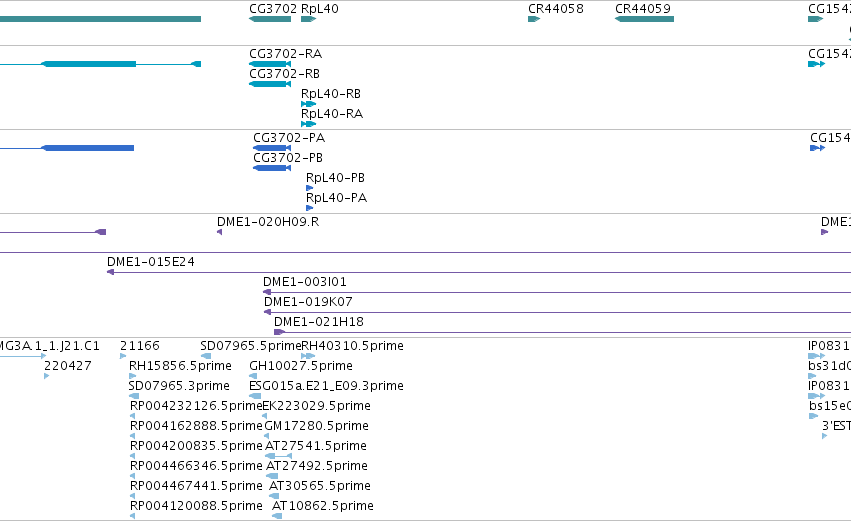Select the 220427 EST marker
This screenshot has width=851, height=521.
click(x=47, y=377)
